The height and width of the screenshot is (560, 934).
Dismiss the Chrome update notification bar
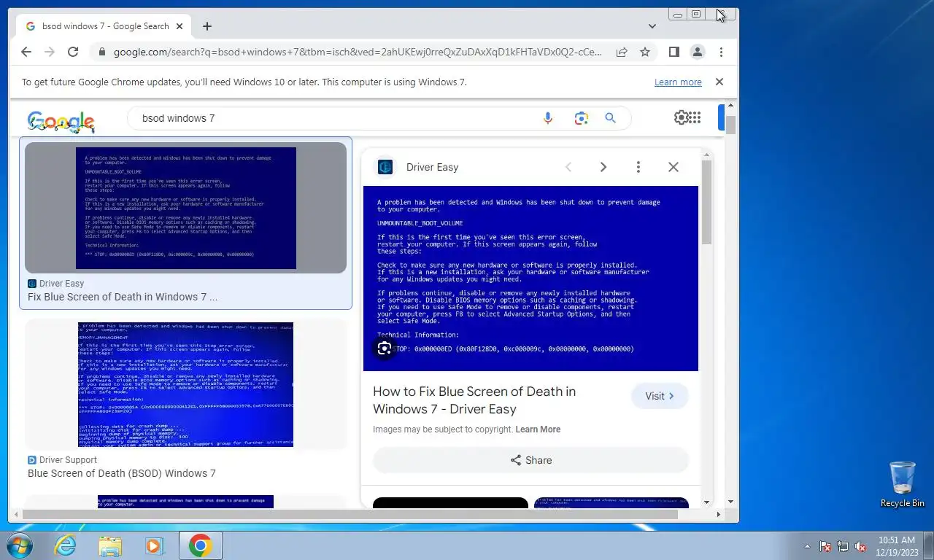(719, 82)
